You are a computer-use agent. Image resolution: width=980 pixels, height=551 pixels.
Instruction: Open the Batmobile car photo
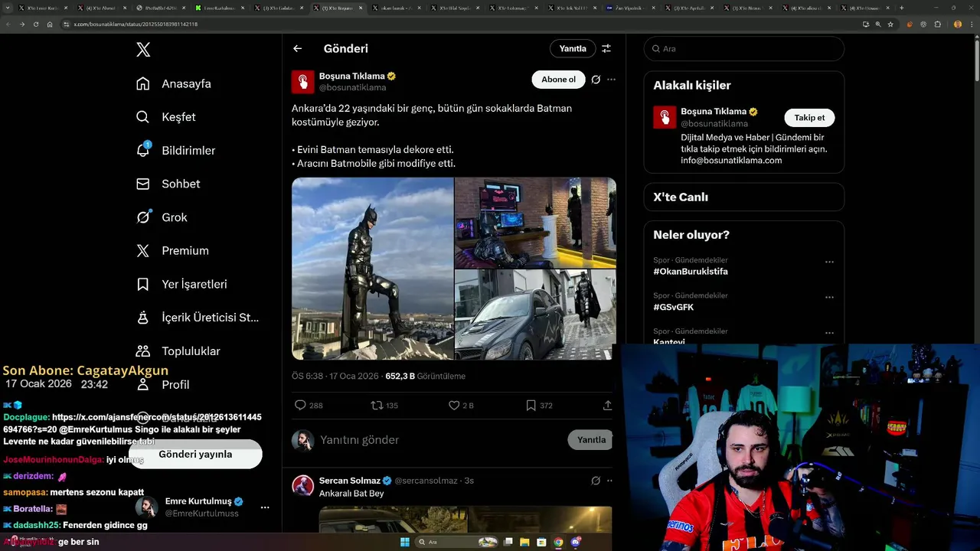click(x=536, y=315)
